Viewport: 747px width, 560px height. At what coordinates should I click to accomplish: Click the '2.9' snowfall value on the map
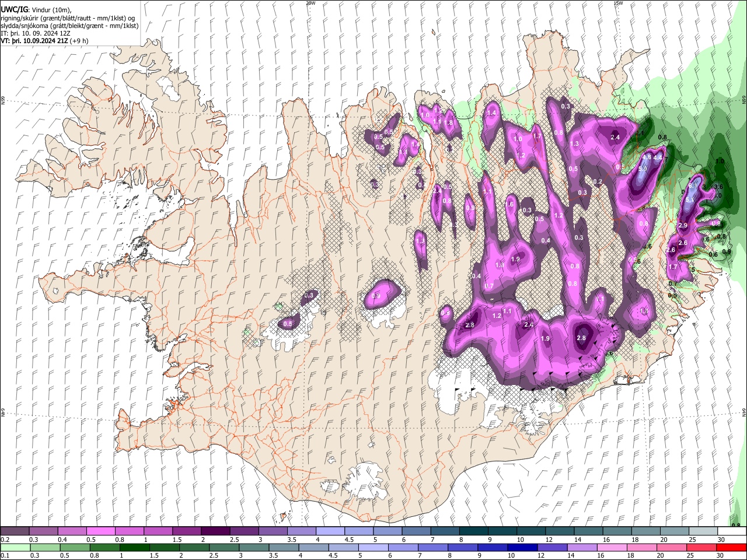coord(683,226)
